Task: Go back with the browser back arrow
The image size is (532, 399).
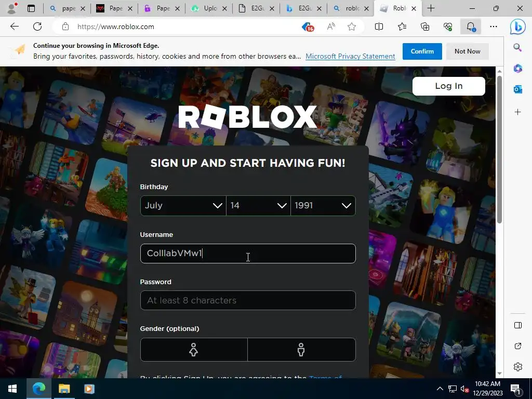Action: click(x=14, y=26)
